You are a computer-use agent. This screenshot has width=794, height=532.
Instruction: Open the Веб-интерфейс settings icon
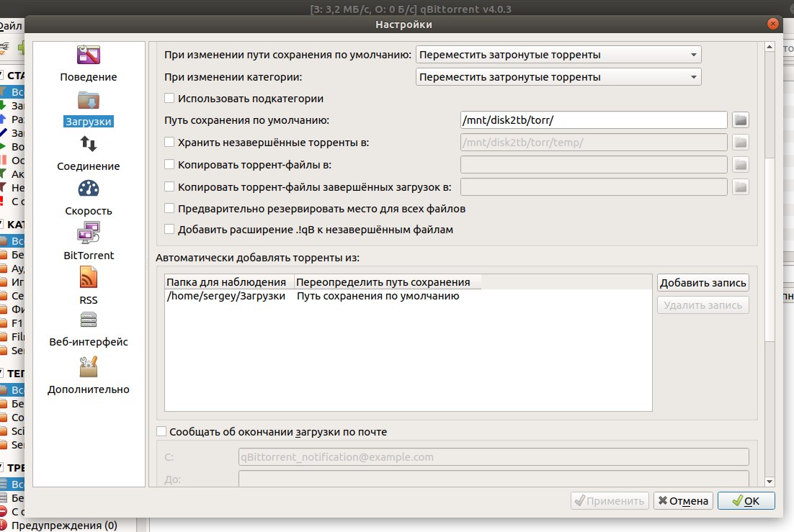click(88, 320)
